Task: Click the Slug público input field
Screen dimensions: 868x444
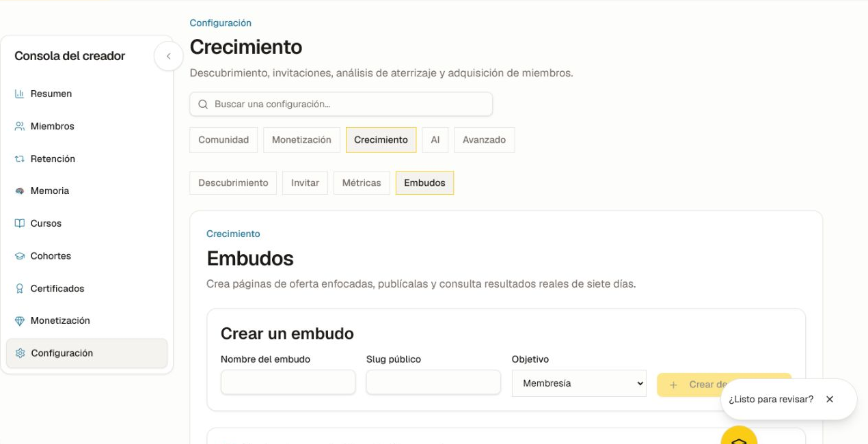Action: [433, 383]
